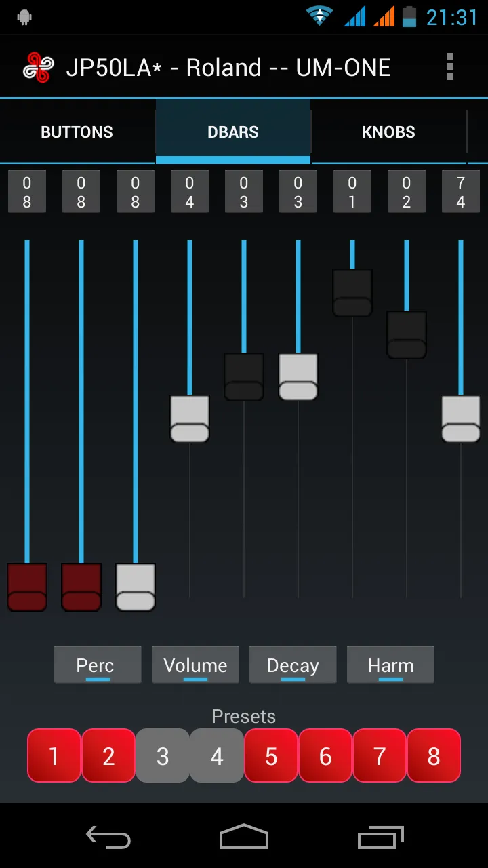Toggle the Harm button
Viewport: 488px width, 868px height.
click(390, 665)
